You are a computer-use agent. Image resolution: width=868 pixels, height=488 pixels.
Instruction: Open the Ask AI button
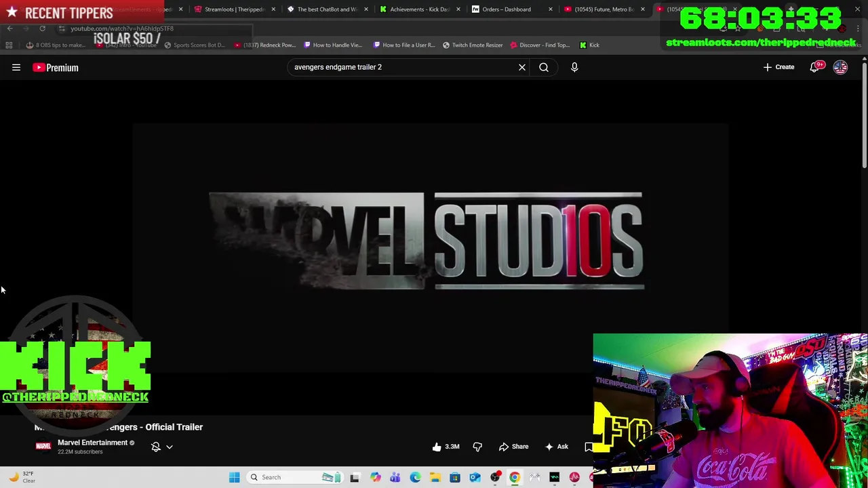click(556, 447)
